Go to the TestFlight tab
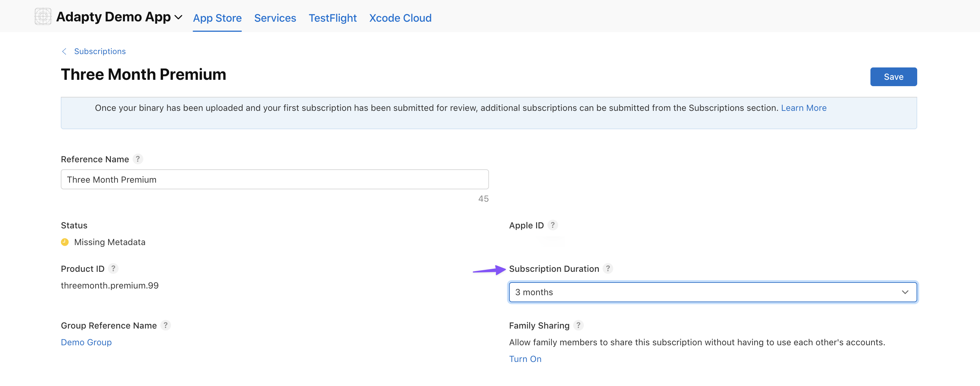980x386 pixels. coord(332,18)
